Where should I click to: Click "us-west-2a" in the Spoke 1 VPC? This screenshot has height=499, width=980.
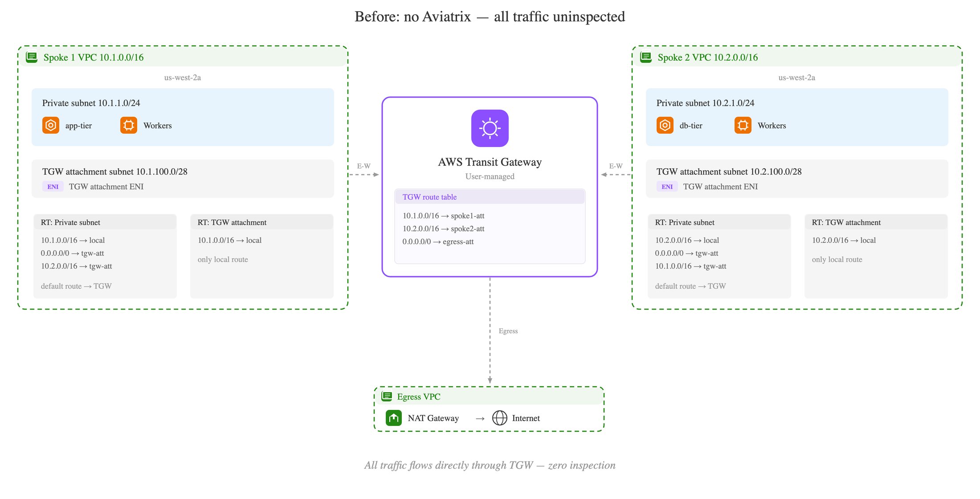tap(183, 78)
